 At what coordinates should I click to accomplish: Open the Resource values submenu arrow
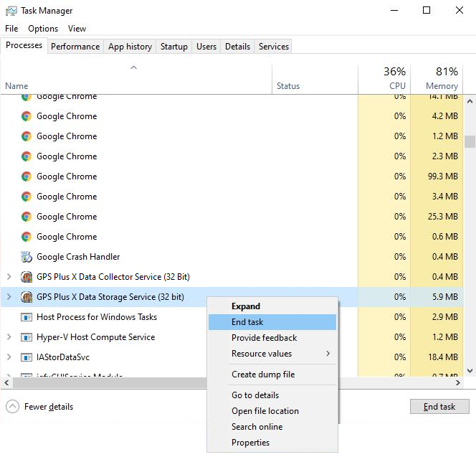328,354
